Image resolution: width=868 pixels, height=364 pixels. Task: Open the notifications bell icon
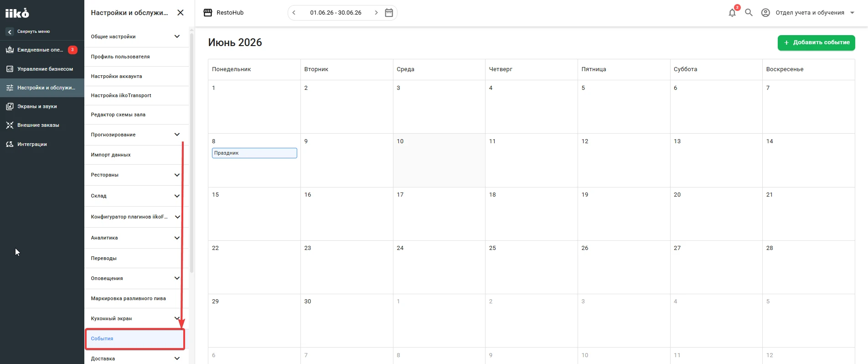tap(732, 13)
